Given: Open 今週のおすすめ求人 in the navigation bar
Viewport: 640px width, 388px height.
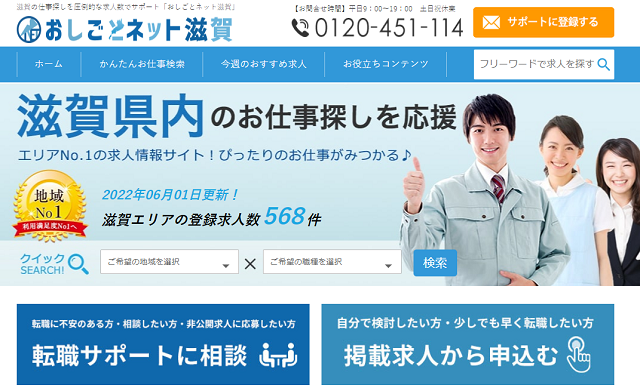Looking at the screenshot, I should 263,64.
